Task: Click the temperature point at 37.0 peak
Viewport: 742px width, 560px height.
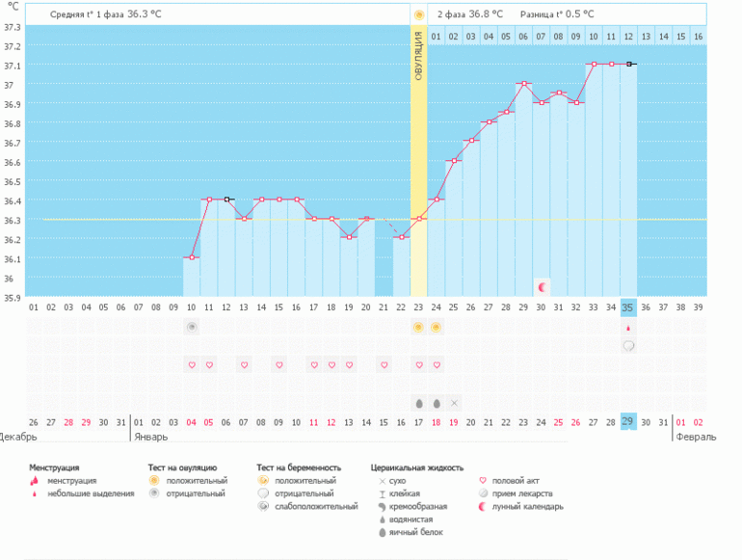Action: pos(523,84)
